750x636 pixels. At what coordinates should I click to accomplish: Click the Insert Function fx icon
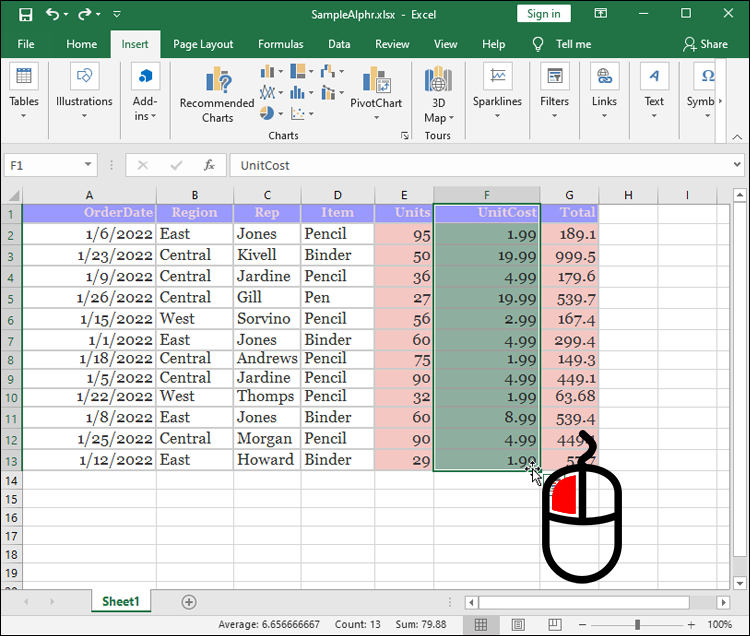[x=210, y=165]
